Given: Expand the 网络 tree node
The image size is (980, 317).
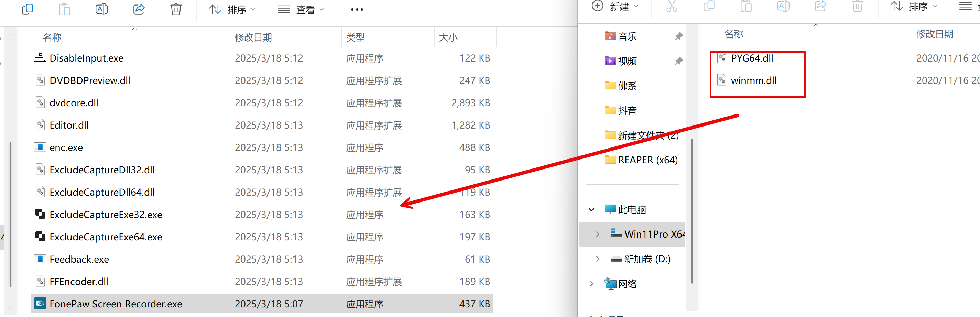Looking at the screenshot, I should point(591,284).
